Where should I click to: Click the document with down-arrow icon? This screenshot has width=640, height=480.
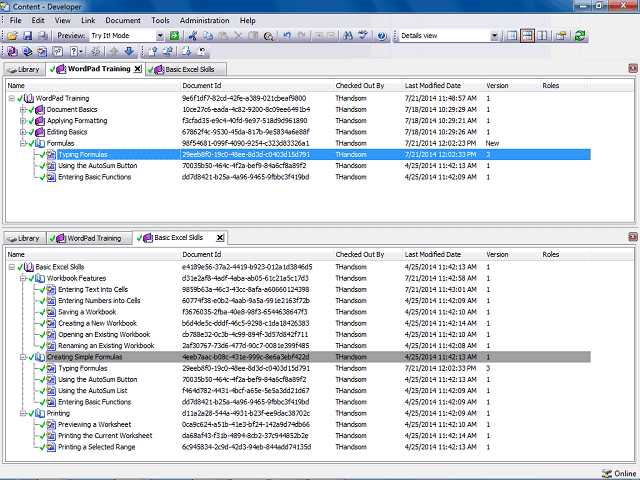(187, 51)
